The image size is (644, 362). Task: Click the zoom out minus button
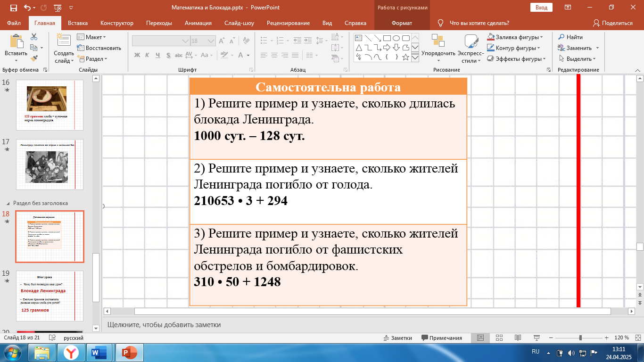(x=550, y=337)
